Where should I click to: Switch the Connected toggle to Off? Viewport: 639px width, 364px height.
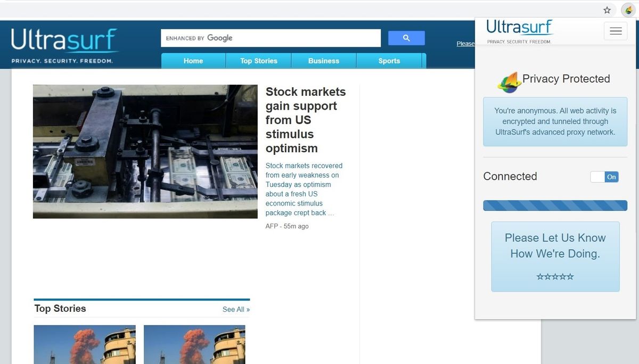(x=604, y=177)
